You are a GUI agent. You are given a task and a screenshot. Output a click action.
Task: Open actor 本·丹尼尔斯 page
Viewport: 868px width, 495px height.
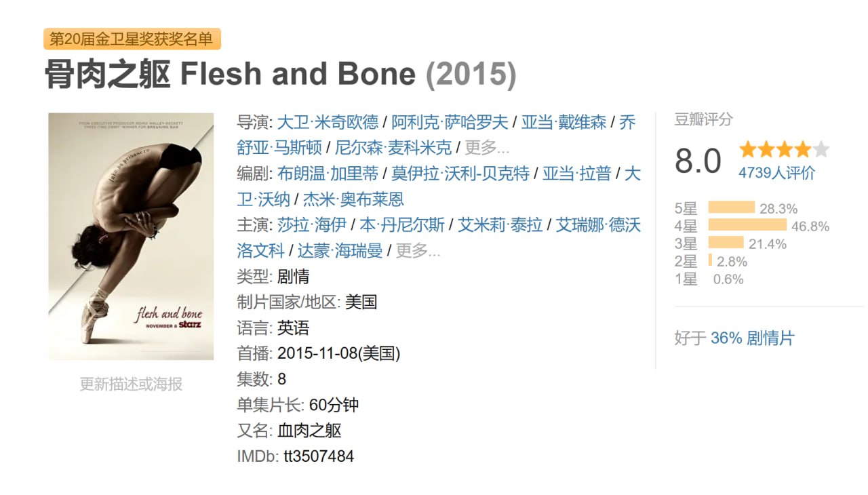[402, 225]
